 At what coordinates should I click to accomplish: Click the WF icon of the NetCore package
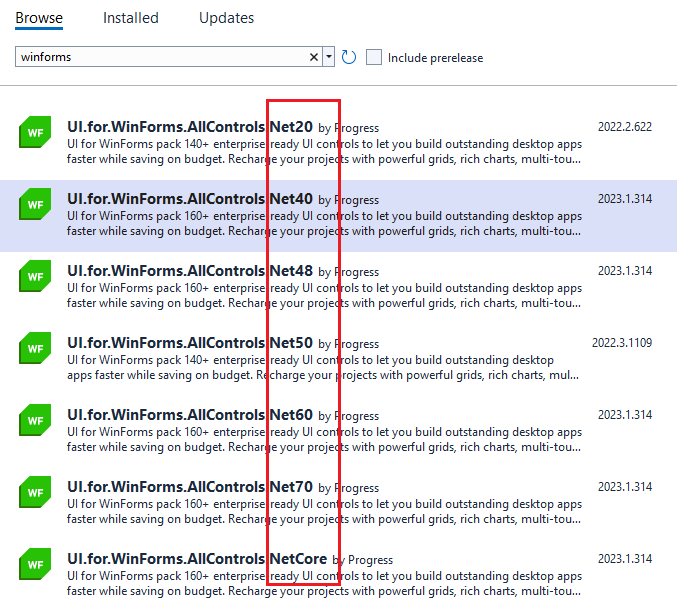(x=35, y=564)
